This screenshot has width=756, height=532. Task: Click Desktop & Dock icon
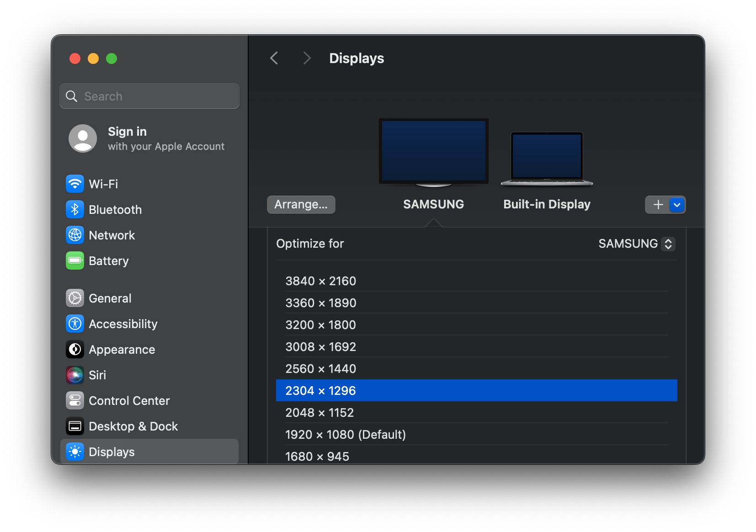(x=75, y=426)
